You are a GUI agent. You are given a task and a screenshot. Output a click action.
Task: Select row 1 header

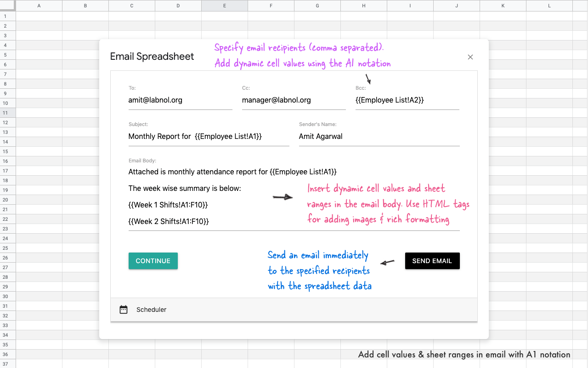coord(8,16)
